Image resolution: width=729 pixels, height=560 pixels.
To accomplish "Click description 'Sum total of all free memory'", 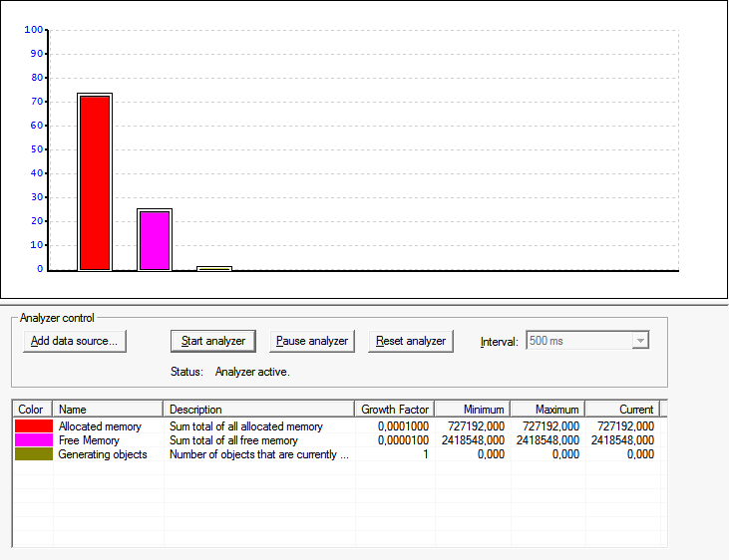I will tap(233, 440).
